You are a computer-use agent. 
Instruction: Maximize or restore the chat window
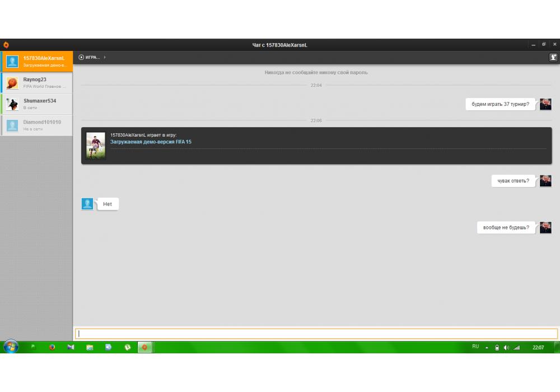click(x=544, y=44)
